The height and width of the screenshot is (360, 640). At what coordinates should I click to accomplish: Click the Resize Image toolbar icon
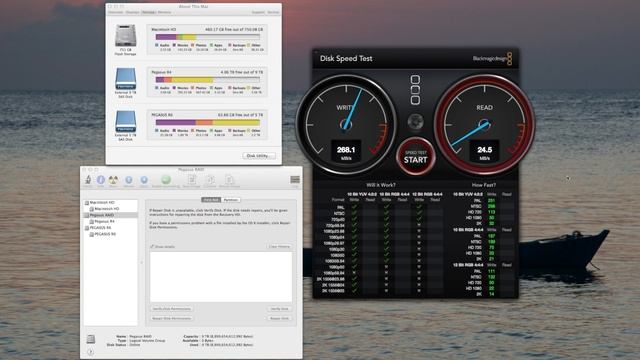[229, 180]
